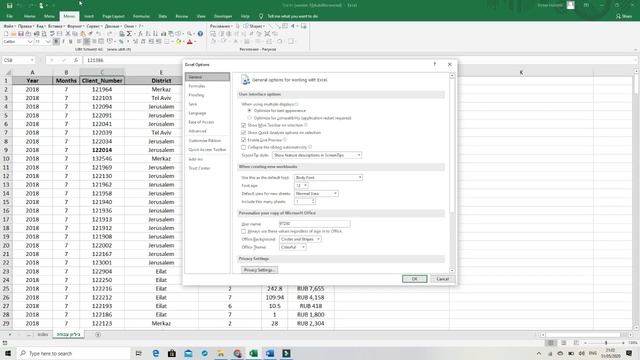
Task: Switch to Page Layout view icon in status bar
Action: coord(563,343)
